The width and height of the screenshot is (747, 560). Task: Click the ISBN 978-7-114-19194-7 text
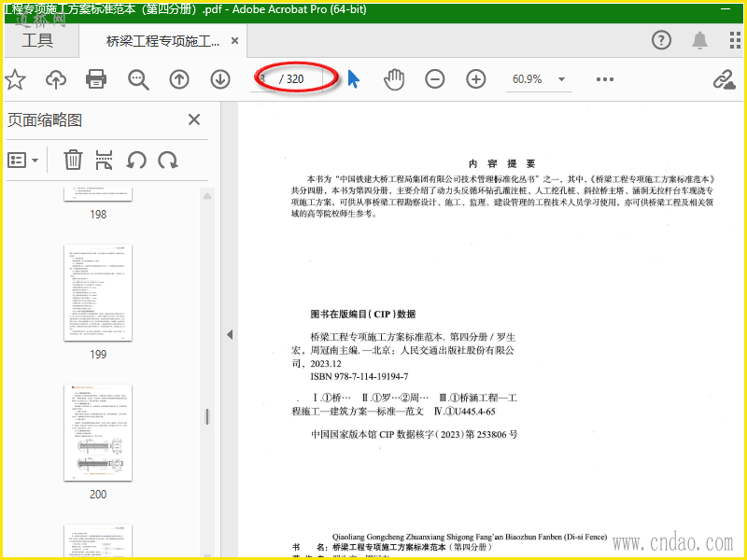[359, 377]
